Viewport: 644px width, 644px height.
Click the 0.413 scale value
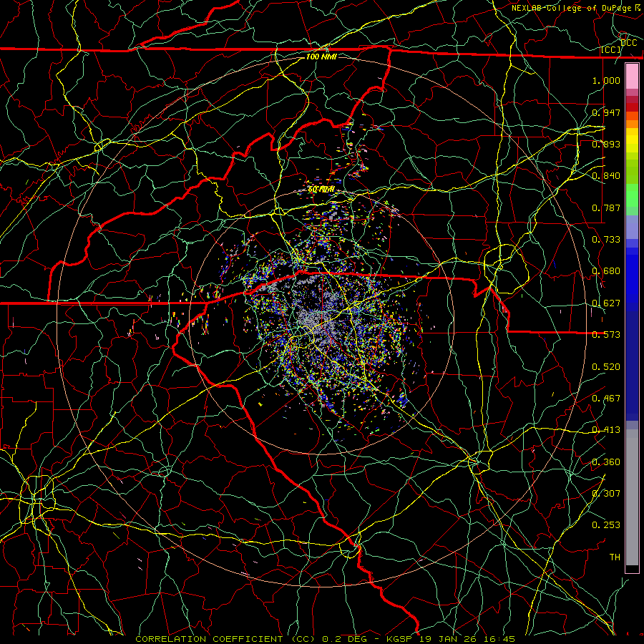point(606,430)
